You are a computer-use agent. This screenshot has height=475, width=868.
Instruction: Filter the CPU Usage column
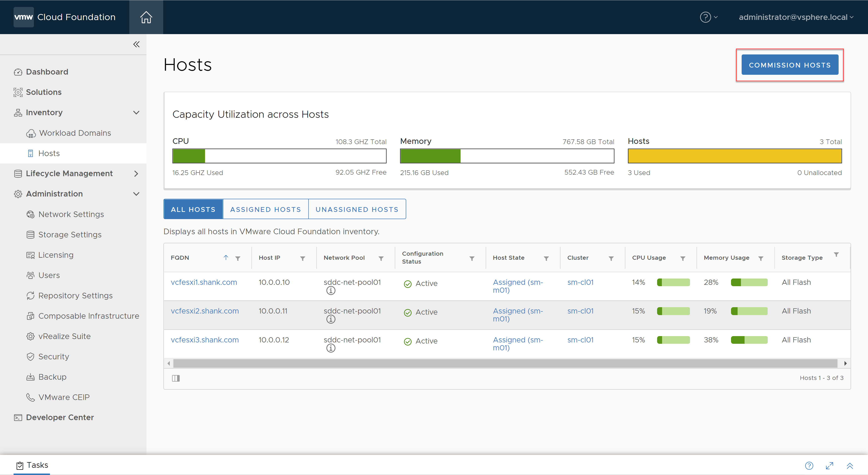[683, 258]
